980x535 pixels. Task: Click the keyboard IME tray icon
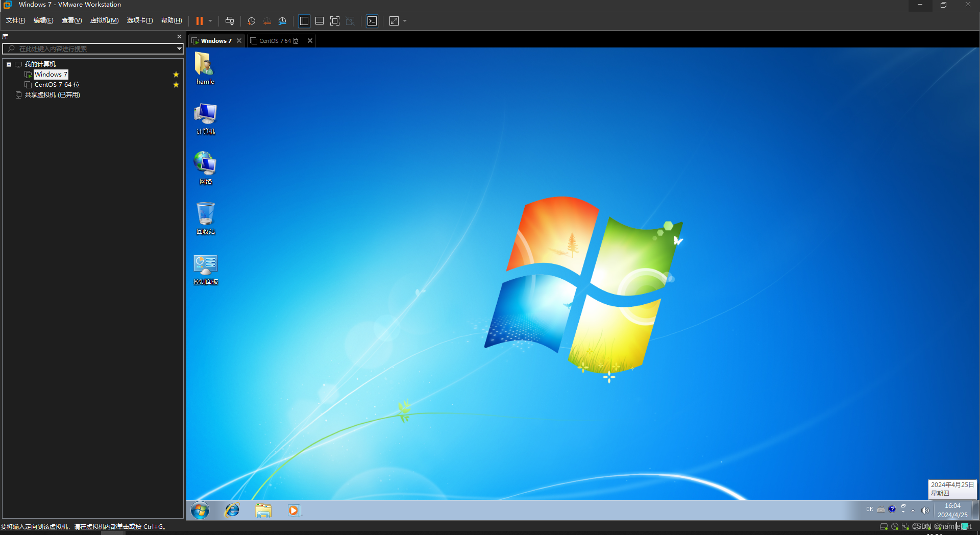[881, 509]
